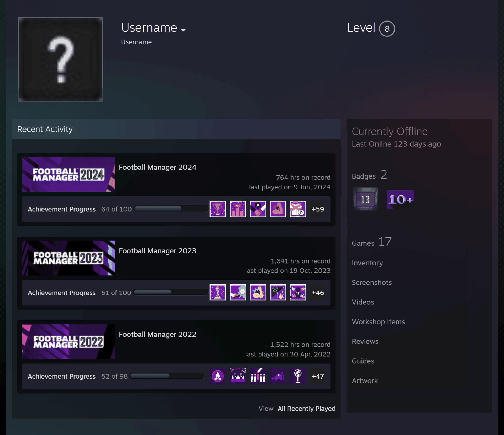
Task: Open the Football Manager 2024 title link
Action: (157, 167)
